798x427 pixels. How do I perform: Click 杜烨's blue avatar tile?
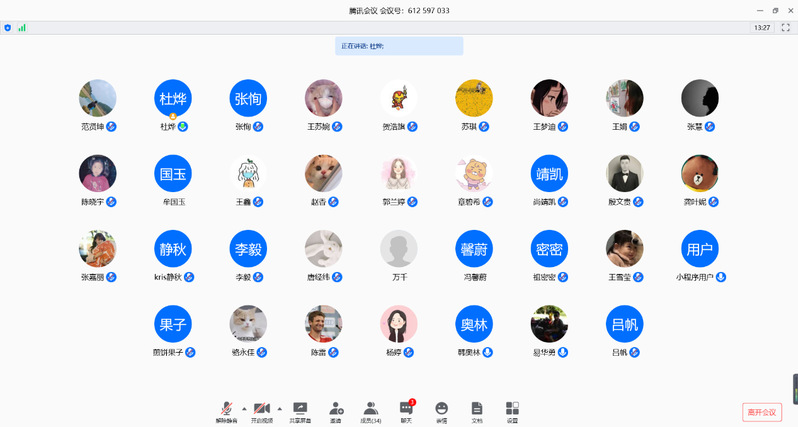(x=173, y=98)
